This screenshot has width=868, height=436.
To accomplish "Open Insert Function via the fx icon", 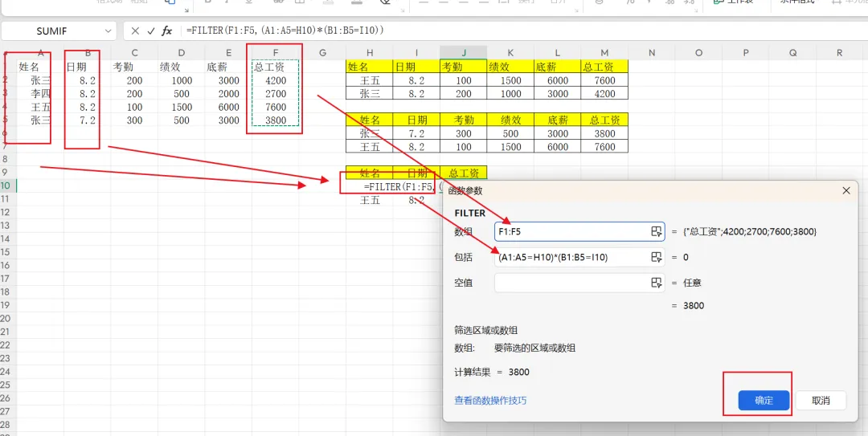I will (x=166, y=31).
